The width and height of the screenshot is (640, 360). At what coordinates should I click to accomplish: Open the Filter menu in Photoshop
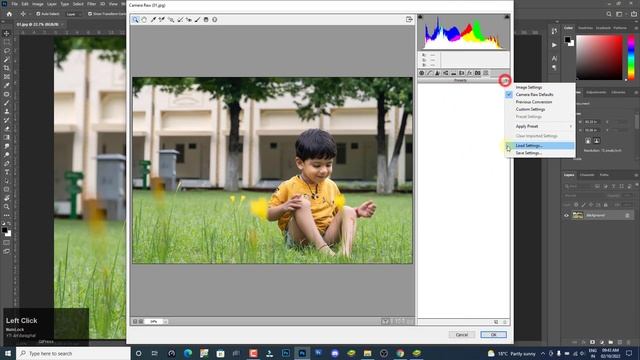tap(91, 4)
